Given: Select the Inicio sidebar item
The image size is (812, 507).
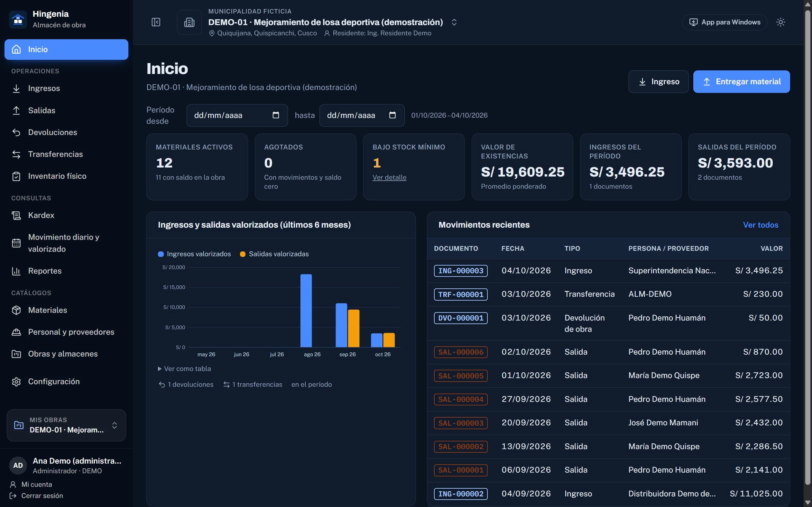Looking at the screenshot, I should [x=67, y=49].
